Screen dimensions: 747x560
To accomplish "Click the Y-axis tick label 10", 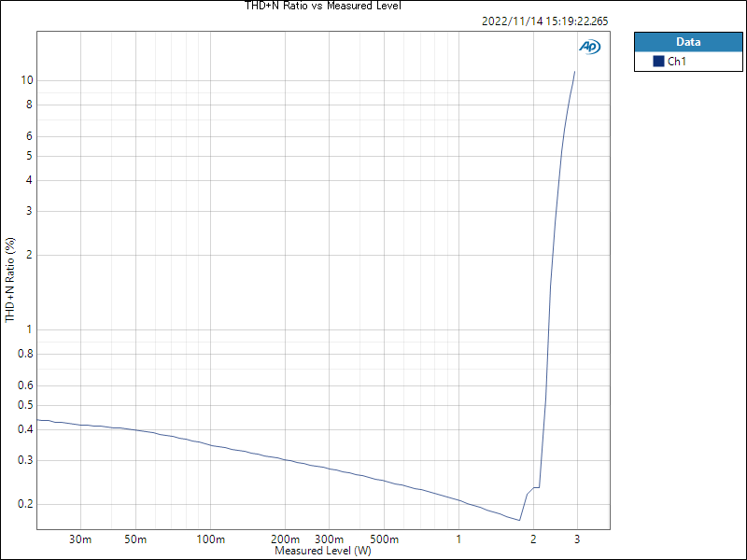I will click(27, 80).
